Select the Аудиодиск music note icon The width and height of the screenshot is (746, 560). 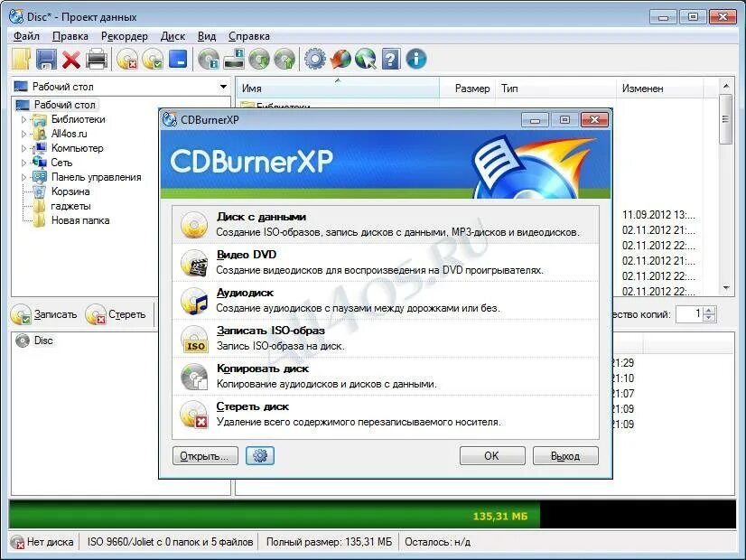click(194, 301)
